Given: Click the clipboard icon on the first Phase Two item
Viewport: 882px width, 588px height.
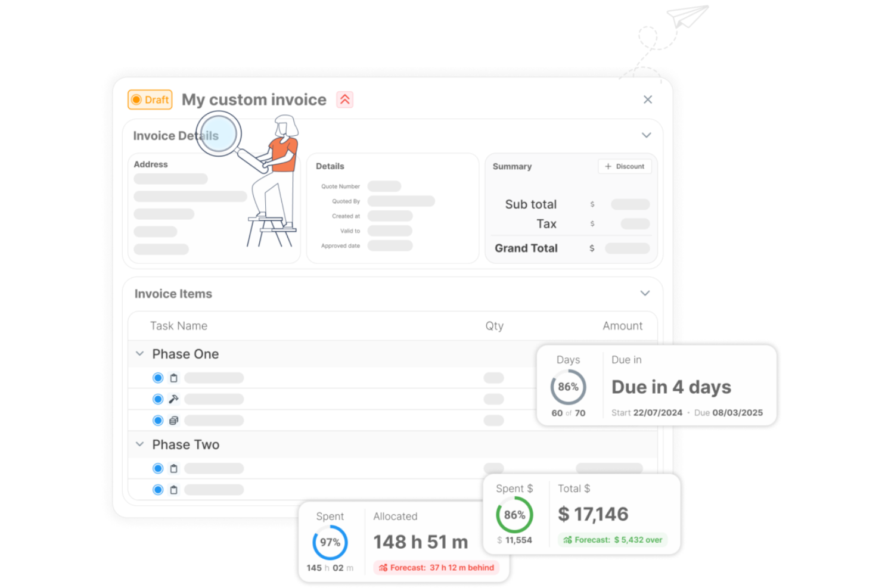Looking at the screenshot, I should 173,468.
